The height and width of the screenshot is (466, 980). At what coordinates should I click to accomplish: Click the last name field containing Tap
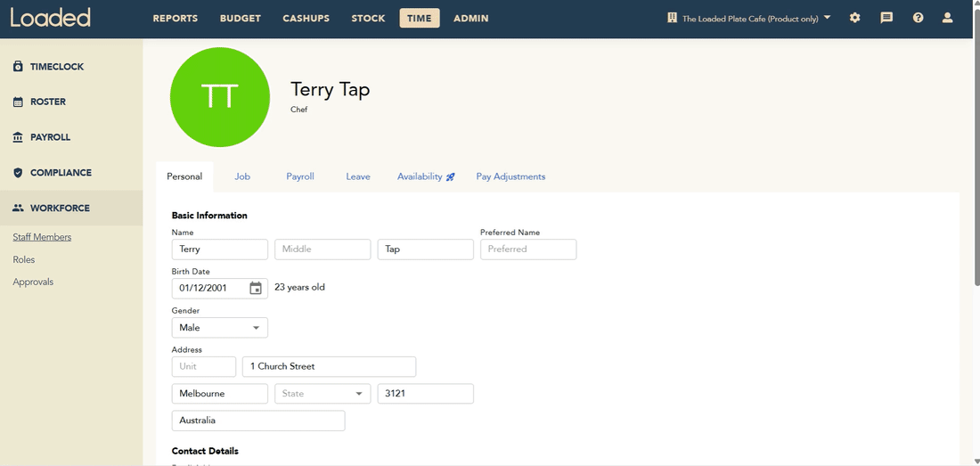[426, 249]
